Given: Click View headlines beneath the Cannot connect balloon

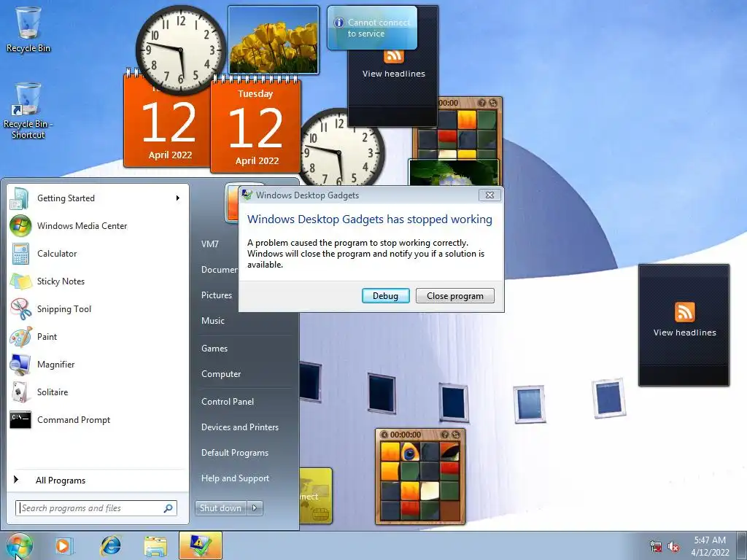Looking at the screenshot, I should click(393, 74).
